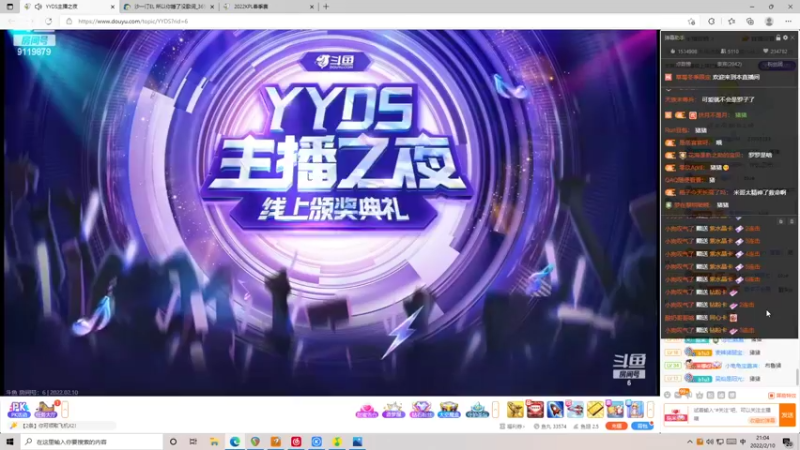The image size is (800, 450).
Task: Select the diamond gift icon
Action: point(421,410)
